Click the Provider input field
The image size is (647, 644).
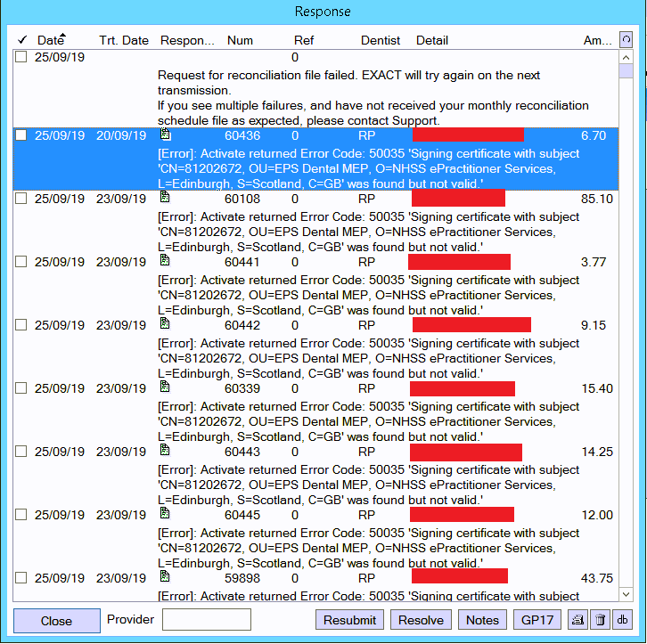click(x=206, y=620)
